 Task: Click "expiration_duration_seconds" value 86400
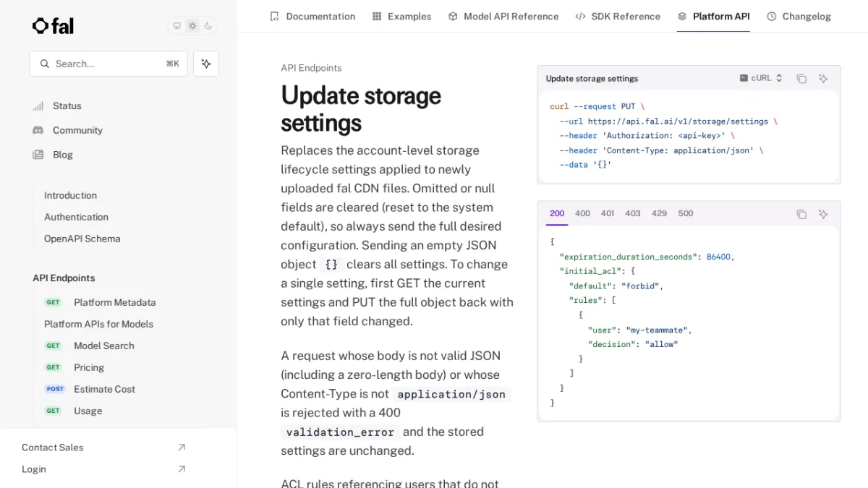tap(718, 257)
